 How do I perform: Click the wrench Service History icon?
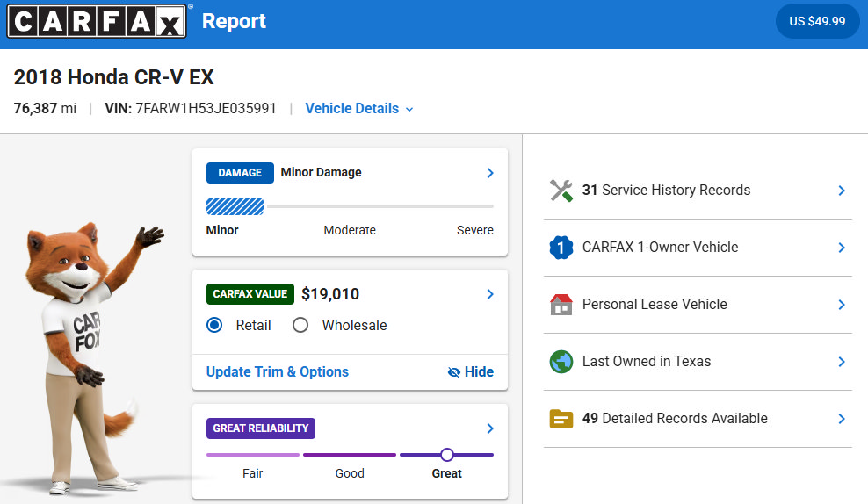pyautogui.click(x=561, y=191)
